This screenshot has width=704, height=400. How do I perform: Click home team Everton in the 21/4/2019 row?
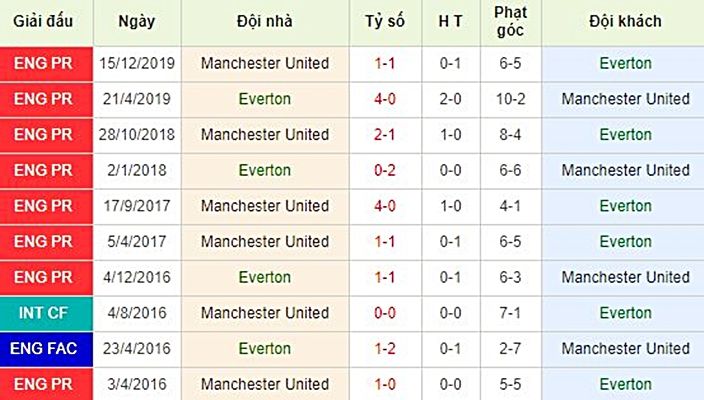pos(264,99)
